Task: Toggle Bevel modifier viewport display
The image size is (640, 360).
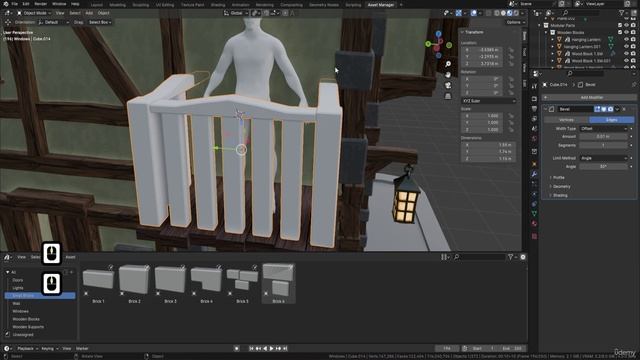Action: point(604,109)
